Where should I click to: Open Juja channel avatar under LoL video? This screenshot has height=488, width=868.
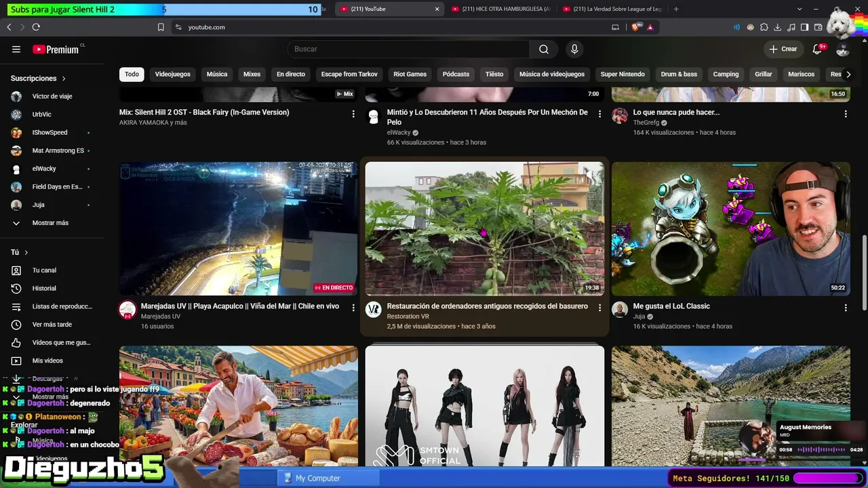coord(620,310)
